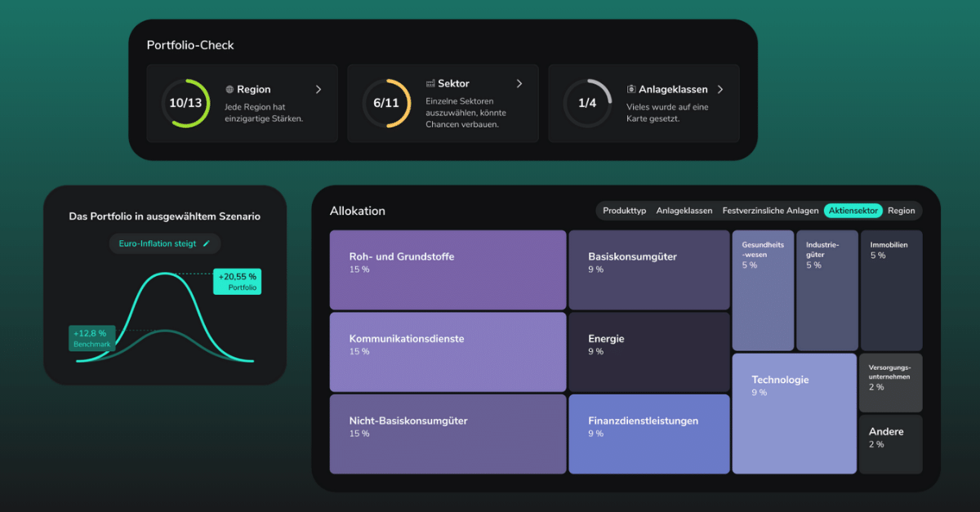Edit the scenario using the pencil icon
Viewport: 980px width, 512px height.
(x=207, y=243)
